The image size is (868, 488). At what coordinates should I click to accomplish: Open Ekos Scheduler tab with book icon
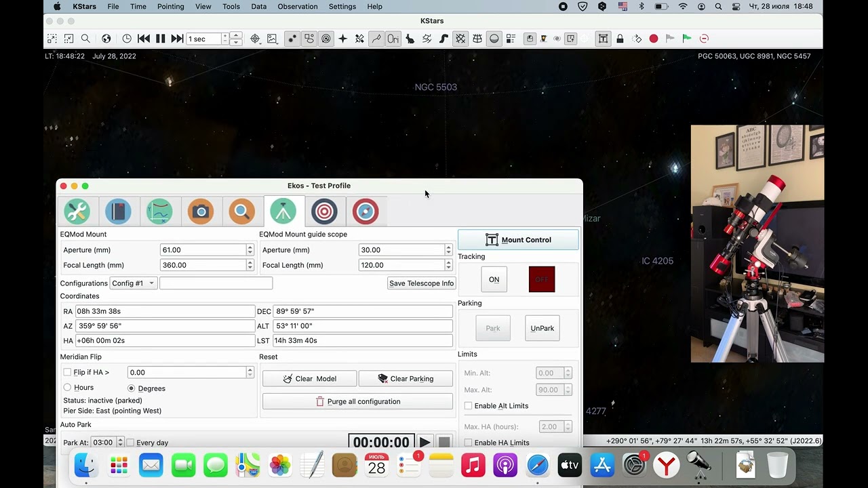(x=118, y=211)
